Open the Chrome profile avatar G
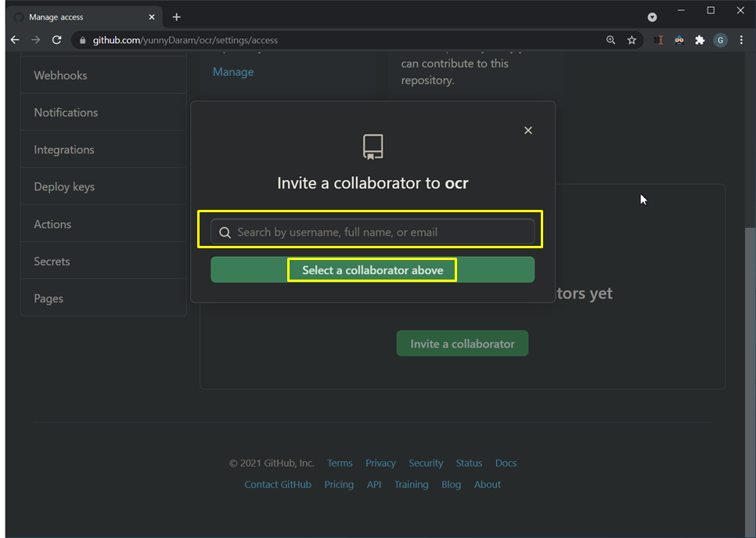The image size is (756, 538). [x=720, y=41]
